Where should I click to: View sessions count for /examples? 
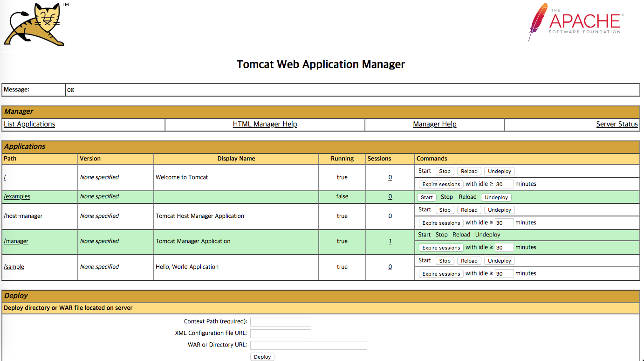(x=390, y=196)
